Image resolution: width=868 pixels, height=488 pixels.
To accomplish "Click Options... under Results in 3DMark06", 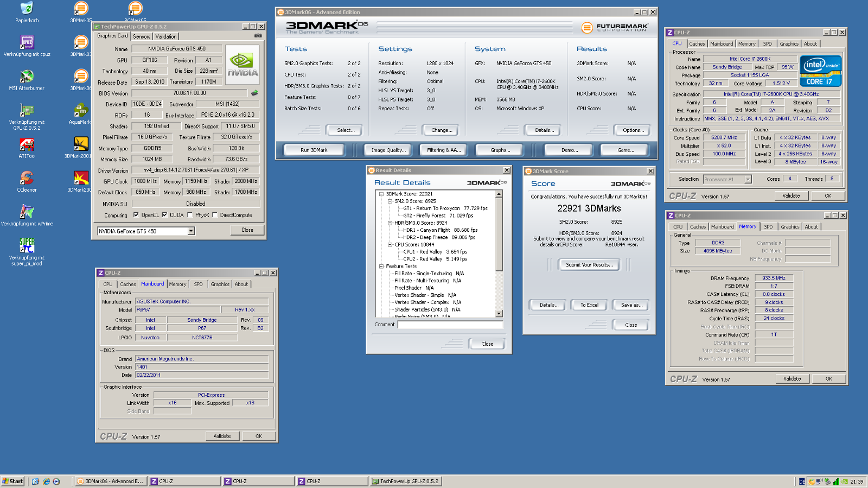I will tap(634, 130).
